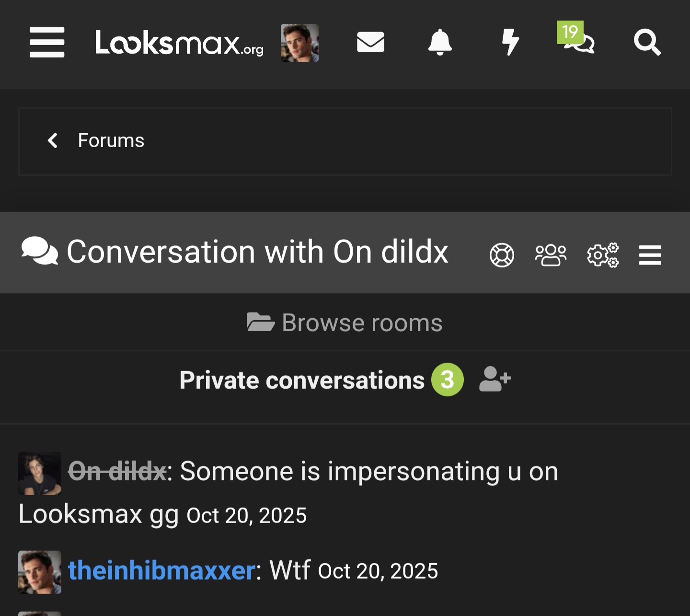The image size is (690, 616).
Task: Go to Looksmax.org home logo
Action: [179, 43]
